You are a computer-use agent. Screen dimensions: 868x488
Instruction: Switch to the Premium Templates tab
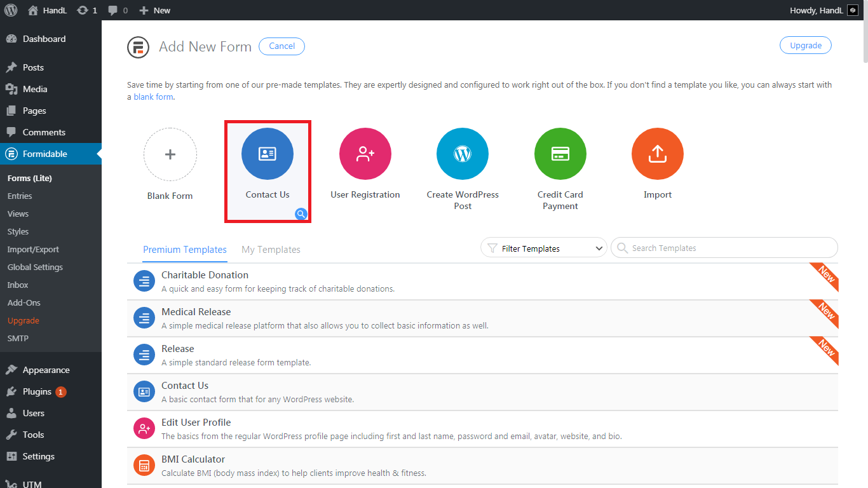coord(185,250)
